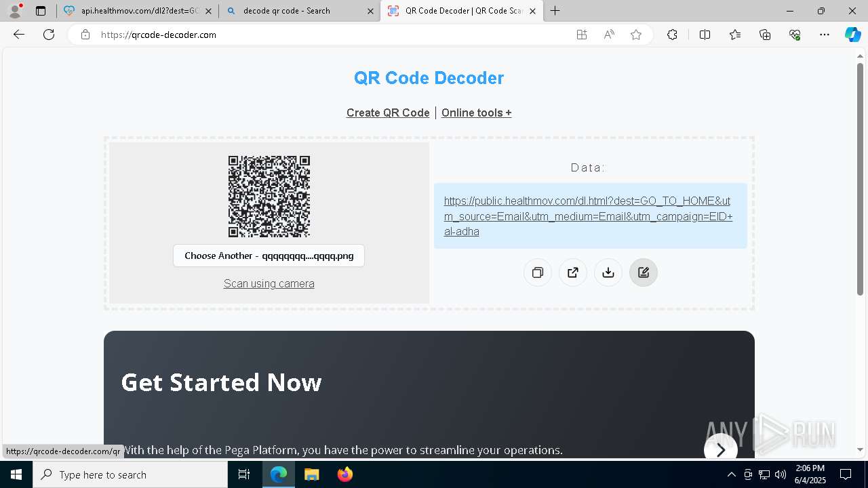Expand Online tools + menu
The height and width of the screenshot is (488, 868).
[477, 113]
